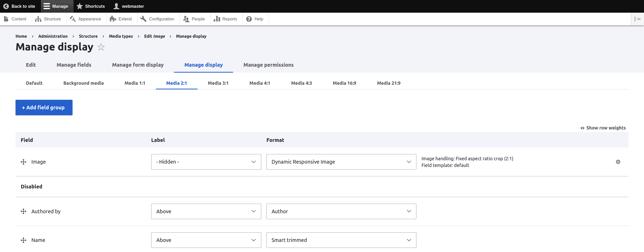Image resolution: width=644 pixels, height=252 pixels.
Task: Select the Media 16:9 view mode tab
Action: point(344,83)
